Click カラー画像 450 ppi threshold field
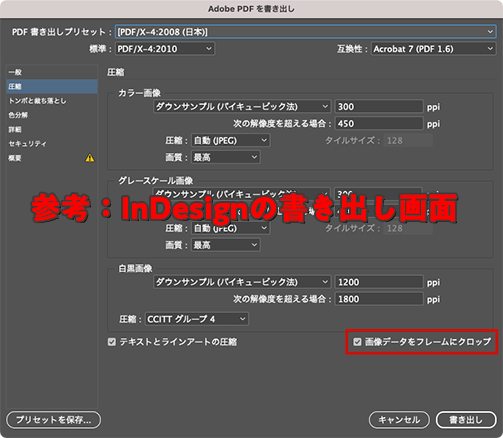This screenshot has width=503, height=438. (379, 124)
